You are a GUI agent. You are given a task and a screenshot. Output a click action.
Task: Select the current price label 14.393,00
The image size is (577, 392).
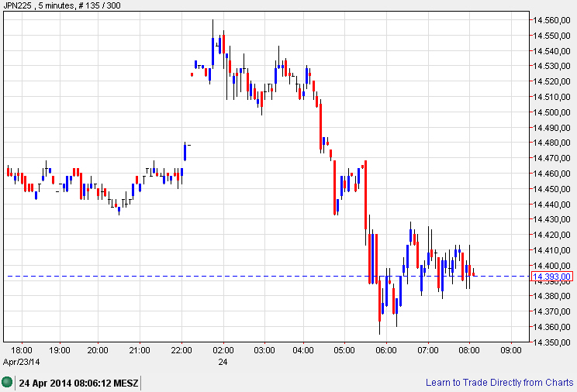click(552, 277)
